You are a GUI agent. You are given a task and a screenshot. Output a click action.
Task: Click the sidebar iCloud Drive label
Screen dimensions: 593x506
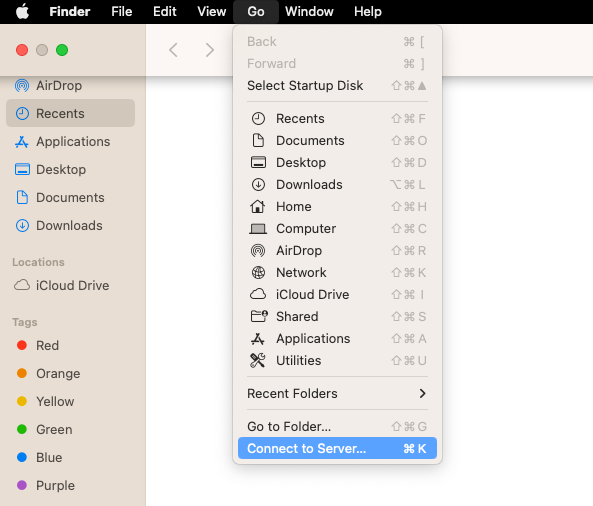(73, 286)
